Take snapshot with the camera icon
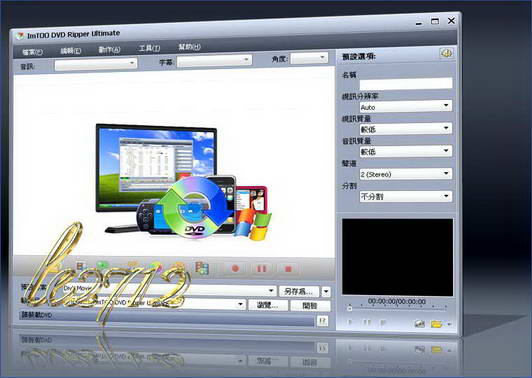This screenshot has height=378, width=532. pos(420,324)
